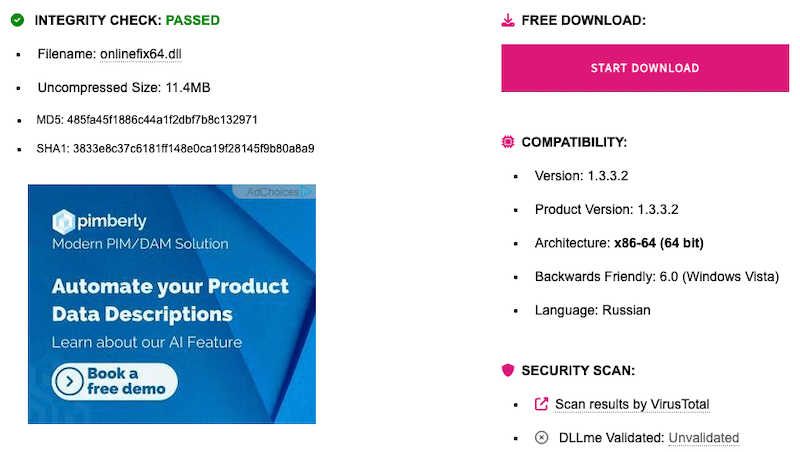Click the Unvalidated status link
The image size is (800, 452).
(x=703, y=437)
